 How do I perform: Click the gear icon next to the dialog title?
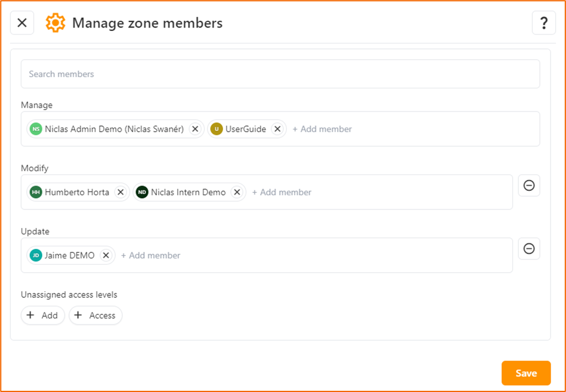point(55,23)
